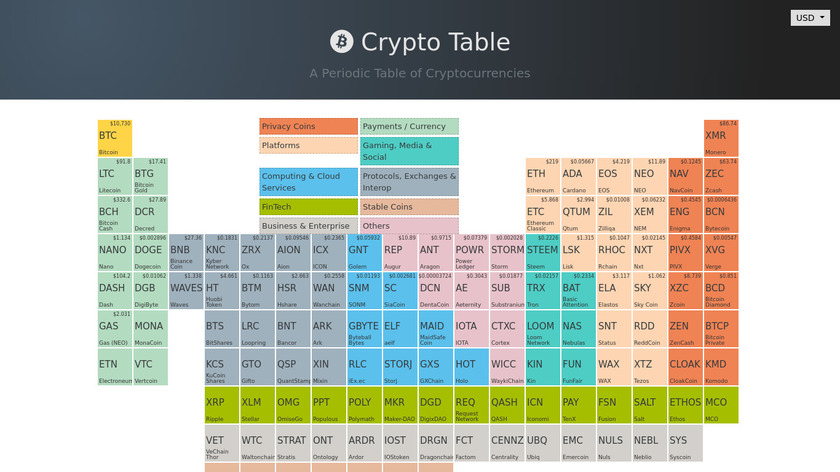Choose the Platforms category legend

coord(308,146)
